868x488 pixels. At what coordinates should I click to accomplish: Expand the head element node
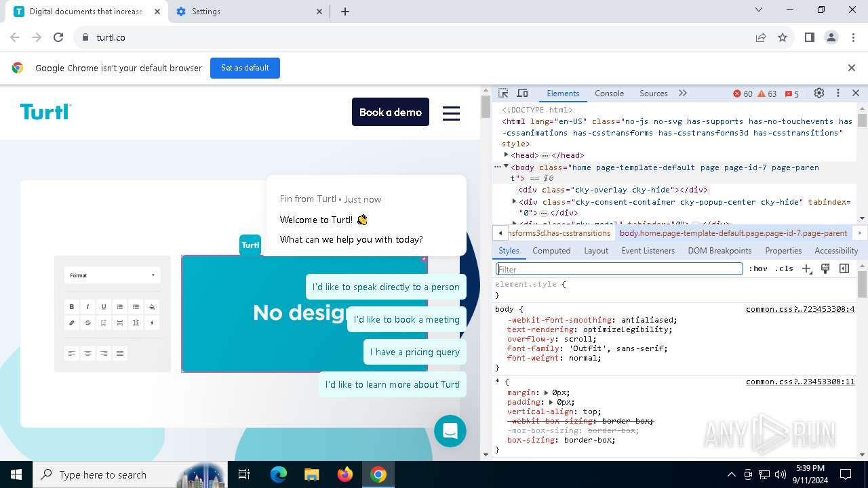coord(506,155)
